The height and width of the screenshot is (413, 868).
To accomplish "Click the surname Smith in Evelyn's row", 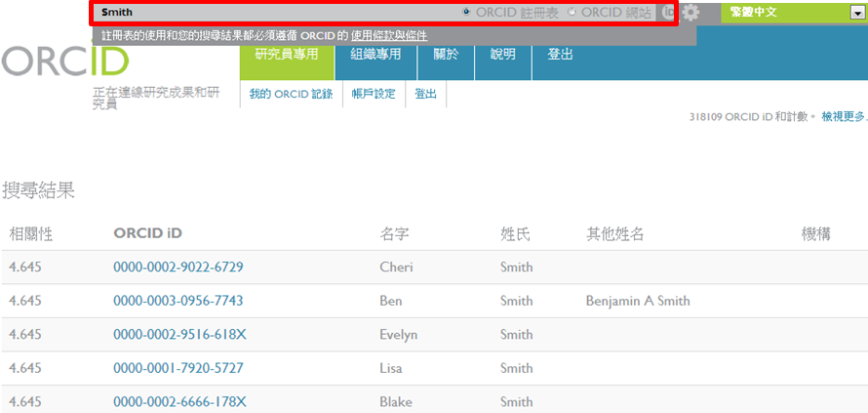I will coord(517,335).
